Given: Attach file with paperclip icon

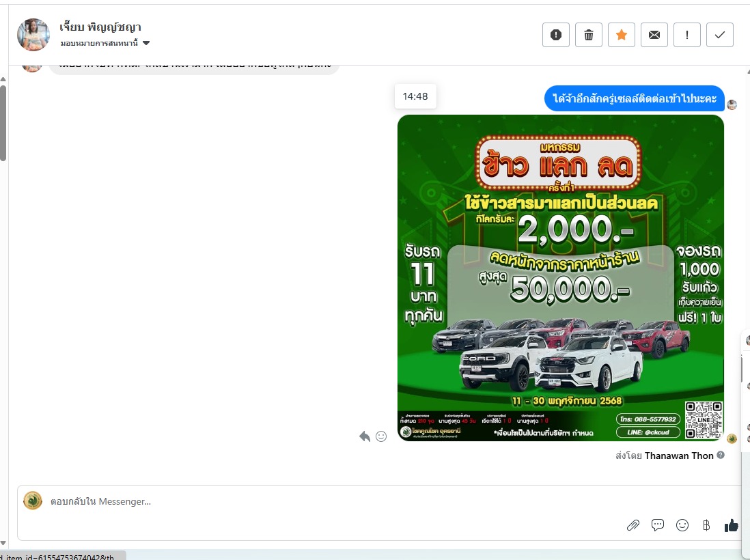Looking at the screenshot, I should pos(633,526).
